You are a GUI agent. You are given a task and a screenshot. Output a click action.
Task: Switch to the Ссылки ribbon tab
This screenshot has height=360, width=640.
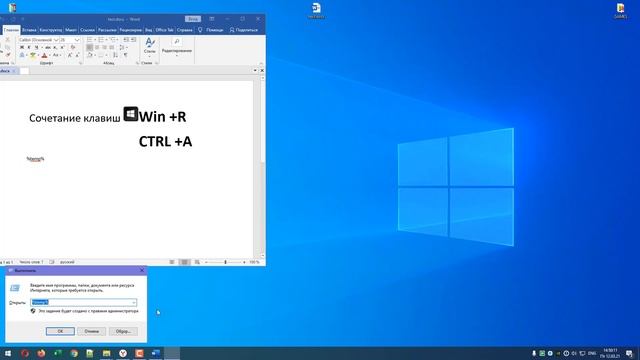pyautogui.click(x=87, y=30)
